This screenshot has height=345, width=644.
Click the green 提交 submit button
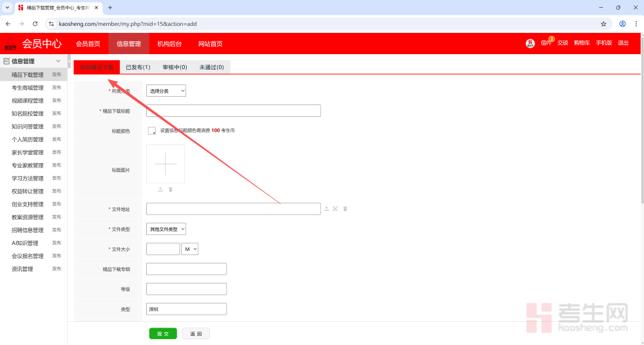click(x=163, y=333)
